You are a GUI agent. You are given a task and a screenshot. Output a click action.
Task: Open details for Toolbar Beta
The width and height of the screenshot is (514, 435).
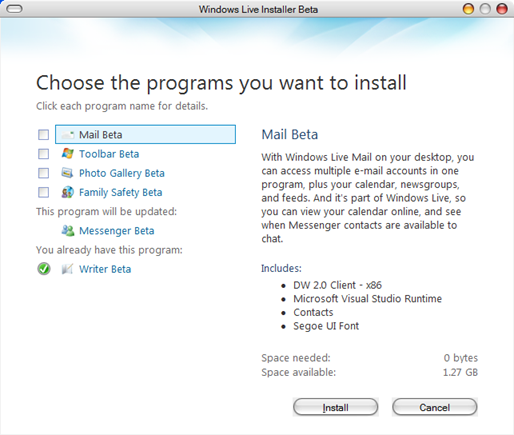[109, 154]
